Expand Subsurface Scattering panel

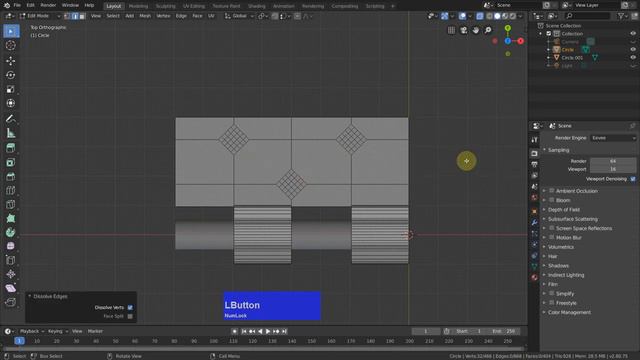tap(572, 219)
